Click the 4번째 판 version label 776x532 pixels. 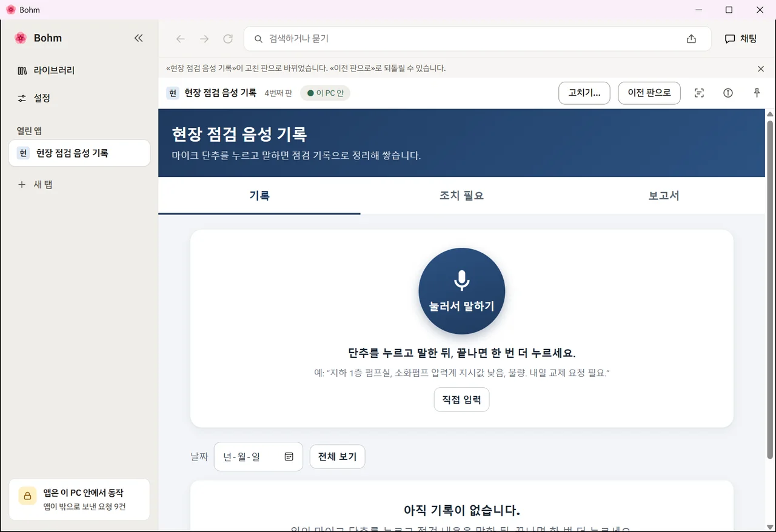278,93
